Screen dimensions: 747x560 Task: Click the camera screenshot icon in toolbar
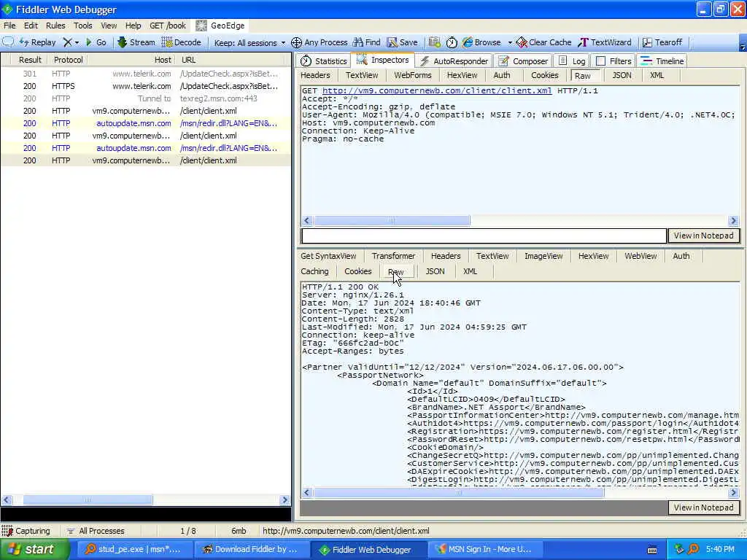tap(434, 42)
